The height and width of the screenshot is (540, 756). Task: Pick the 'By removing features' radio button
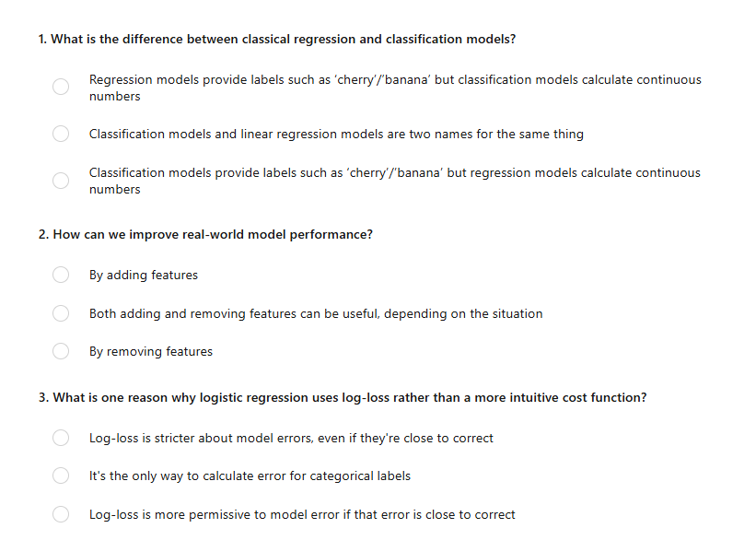tap(61, 351)
